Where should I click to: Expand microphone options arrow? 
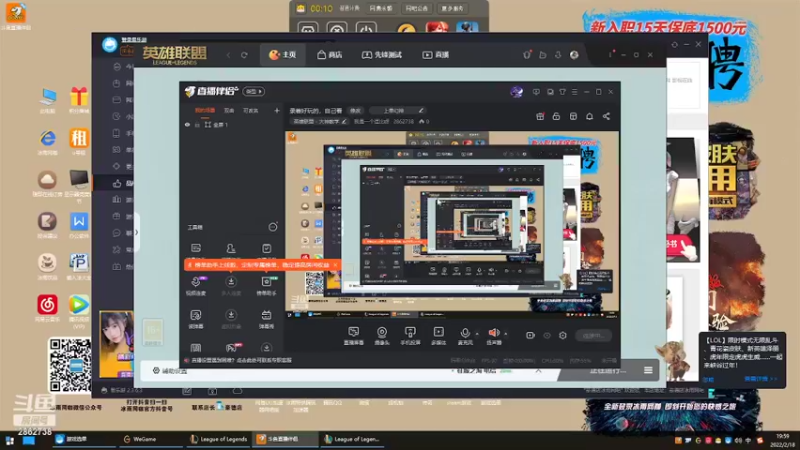click(477, 334)
